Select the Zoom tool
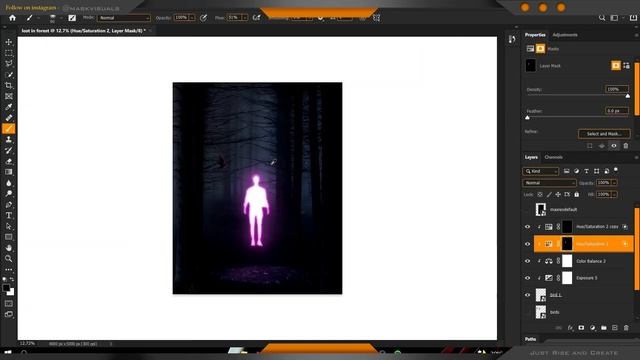 9,258
